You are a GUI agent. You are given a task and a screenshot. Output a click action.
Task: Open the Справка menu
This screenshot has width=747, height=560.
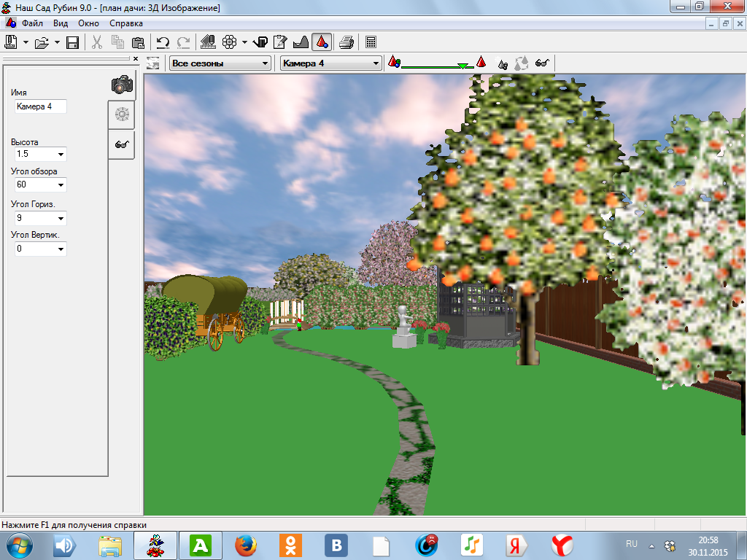pos(126,23)
